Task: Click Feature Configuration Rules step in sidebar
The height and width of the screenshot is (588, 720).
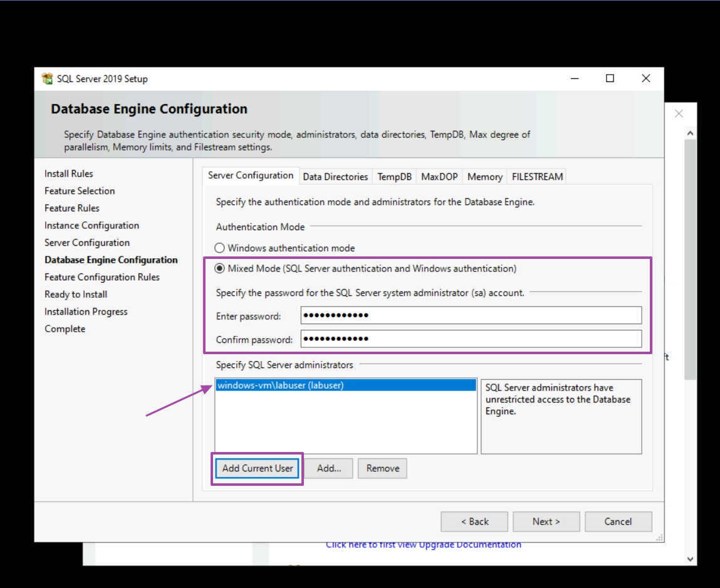Action: (102, 277)
